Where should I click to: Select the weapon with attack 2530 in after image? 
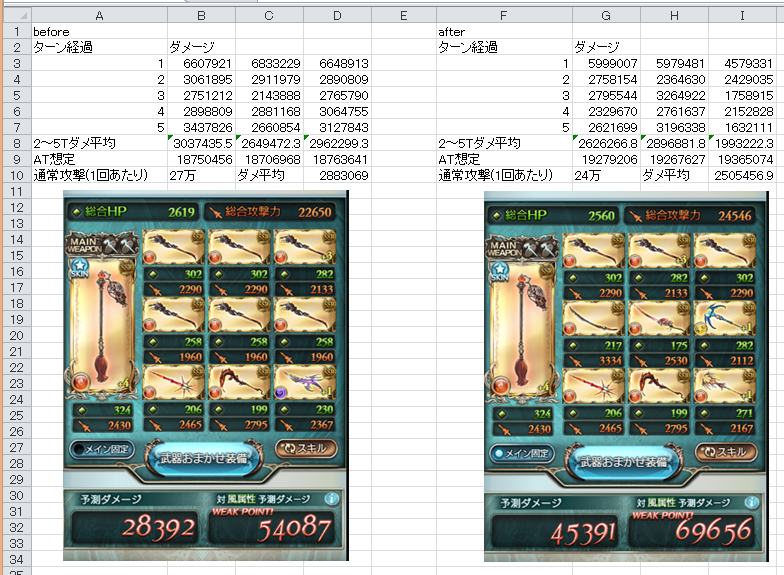(x=659, y=318)
